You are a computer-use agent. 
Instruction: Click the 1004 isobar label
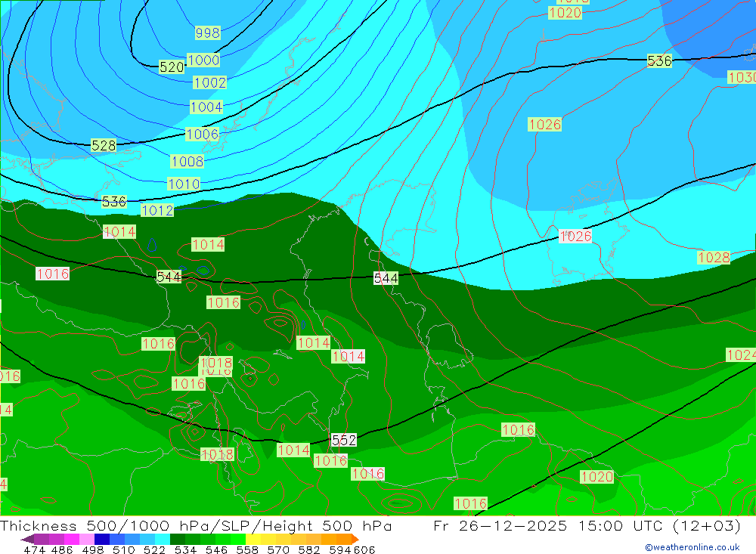(x=206, y=107)
